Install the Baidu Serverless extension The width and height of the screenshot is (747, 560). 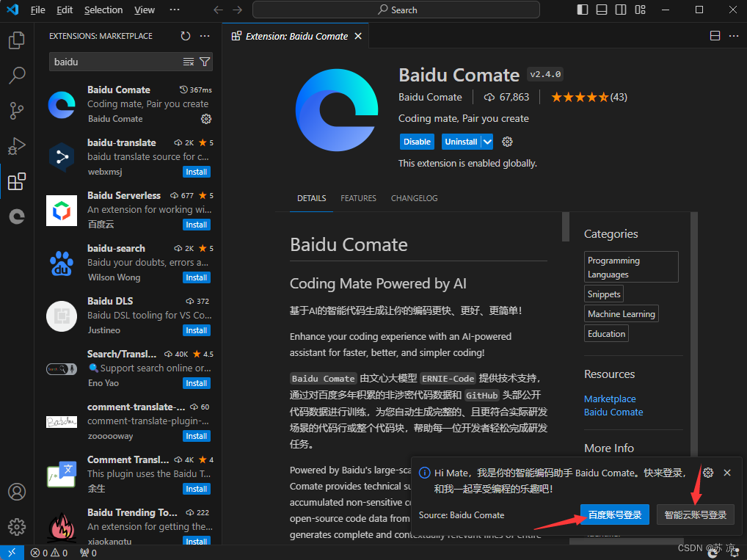(196, 225)
